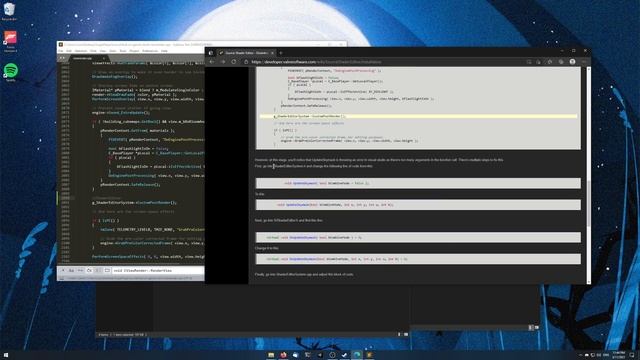Viewport: 640px width, 360px height.
Task: Open the Forza Horizon 4 desktop shortcut
Action: 10,42
